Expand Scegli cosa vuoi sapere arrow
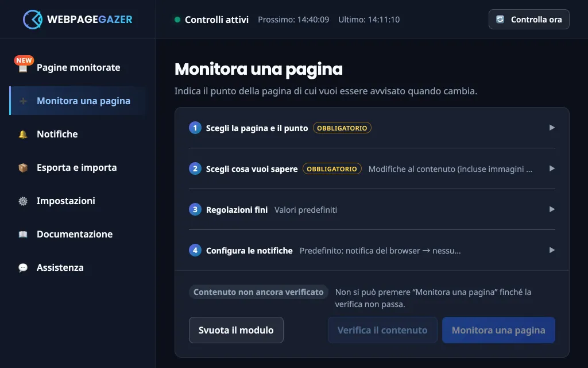Image resolution: width=588 pixels, height=368 pixels. point(552,168)
